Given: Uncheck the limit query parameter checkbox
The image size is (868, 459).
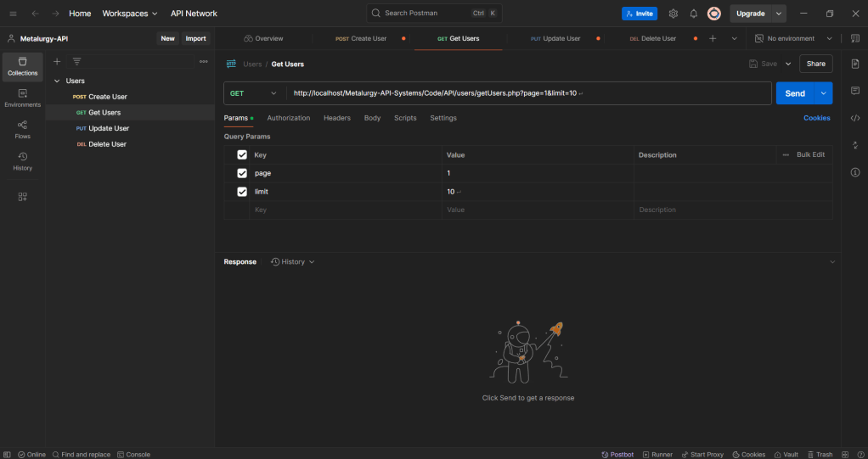Looking at the screenshot, I should (242, 192).
